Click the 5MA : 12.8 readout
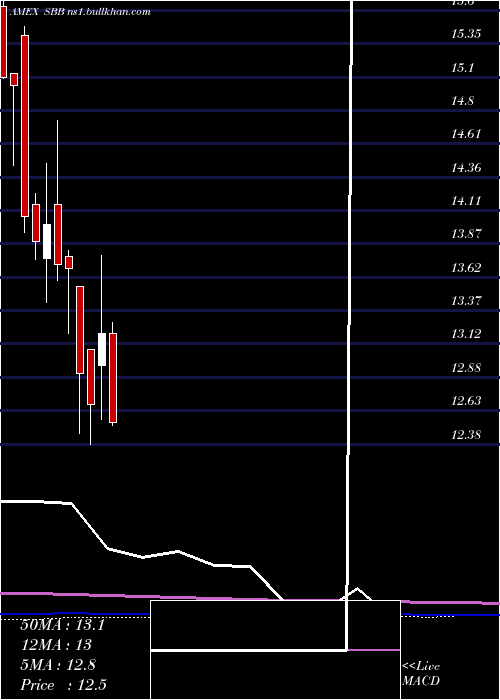This screenshot has height=700, width=500. pos(58,665)
